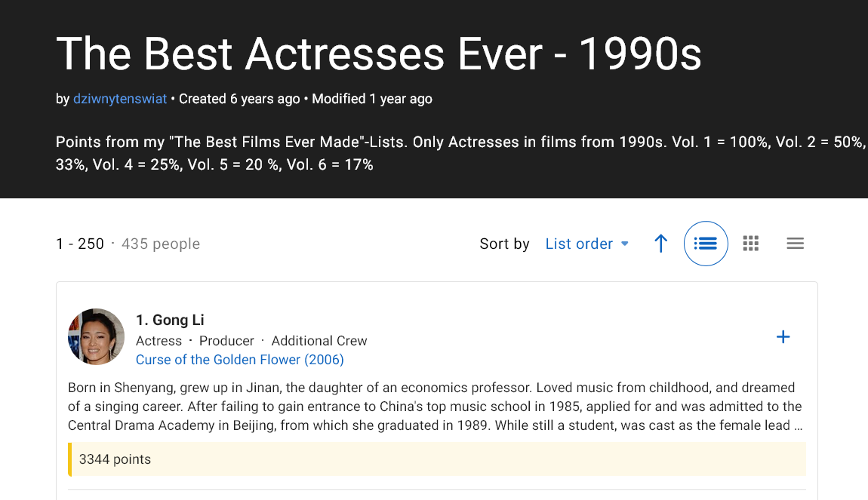Switch to grid view layout
Image resolution: width=868 pixels, height=500 pixels.
[750, 244]
